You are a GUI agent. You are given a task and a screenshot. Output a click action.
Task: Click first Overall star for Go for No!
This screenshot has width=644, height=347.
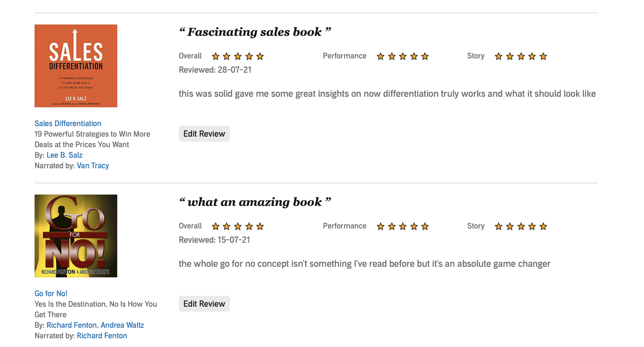pyautogui.click(x=216, y=226)
